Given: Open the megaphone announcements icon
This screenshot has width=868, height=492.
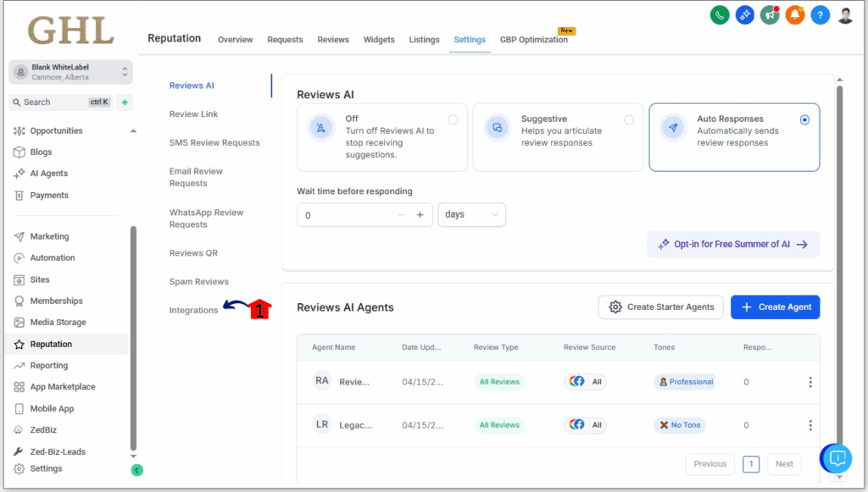Looking at the screenshot, I should pyautogui.click(x=770, y=15).
